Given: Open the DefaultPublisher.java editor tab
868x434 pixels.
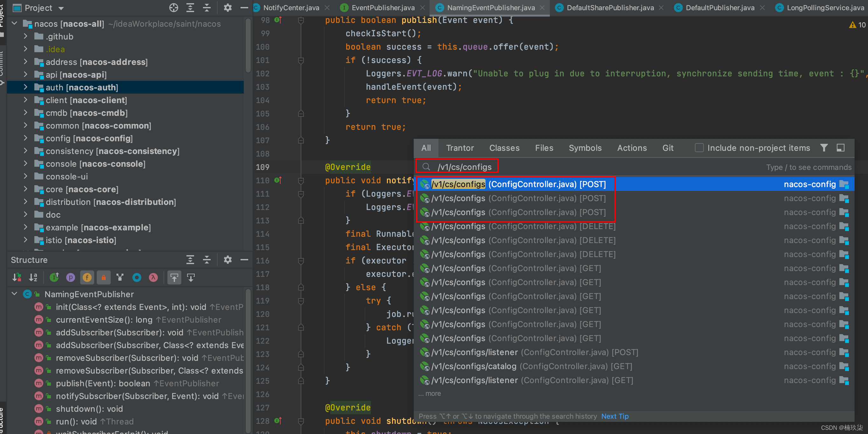Looking at the screenshot, I should [720, 7].
